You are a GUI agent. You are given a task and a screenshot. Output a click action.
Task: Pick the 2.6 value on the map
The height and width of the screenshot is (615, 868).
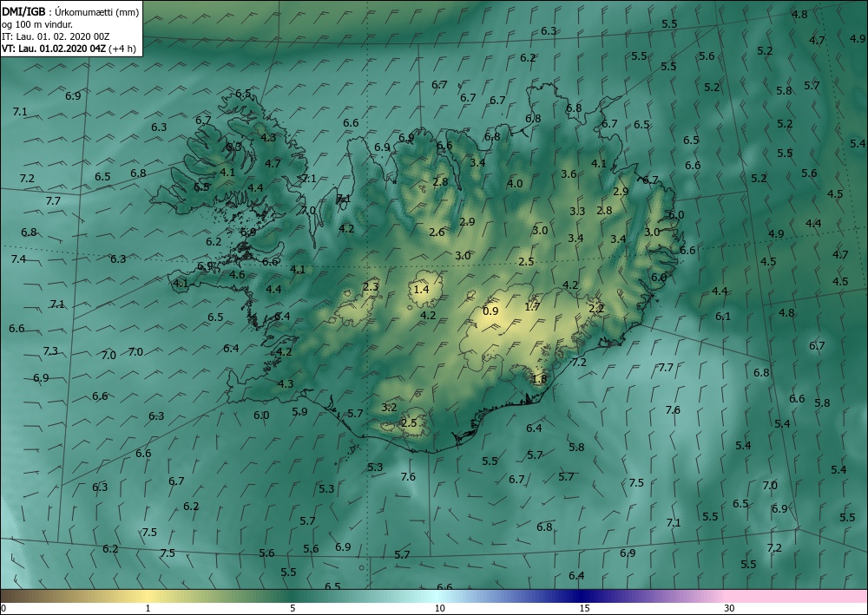pyautogui.click(x=437, y=232)
